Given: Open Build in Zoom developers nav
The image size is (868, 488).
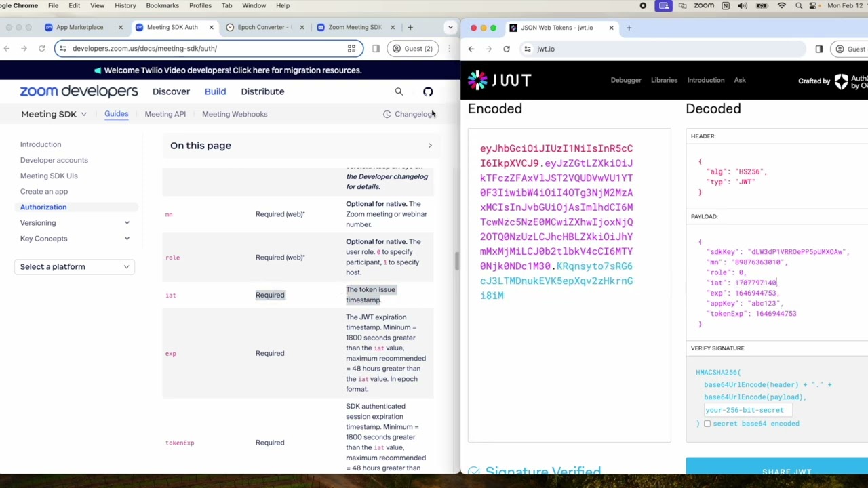Looking at the screenshot, I should point(215,91).
